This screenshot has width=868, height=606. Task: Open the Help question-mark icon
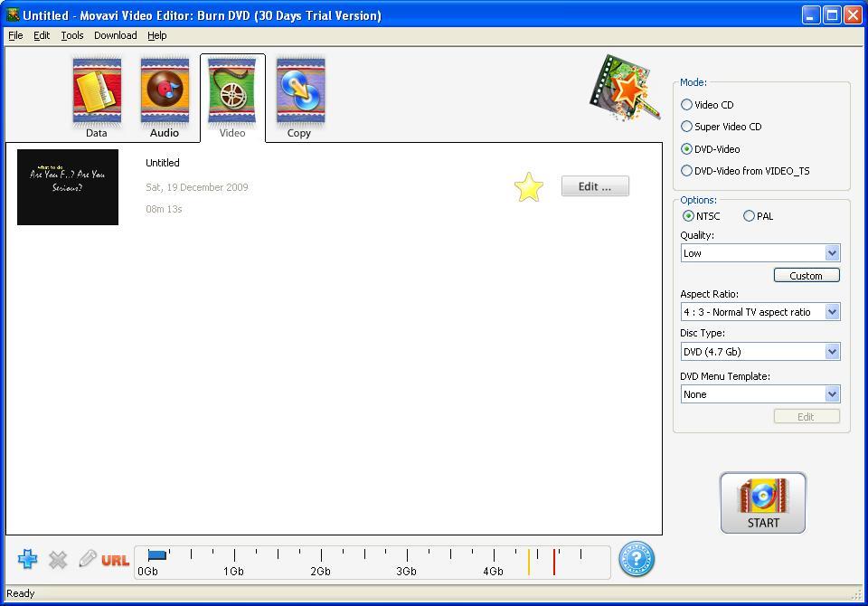tap(637, 560)
